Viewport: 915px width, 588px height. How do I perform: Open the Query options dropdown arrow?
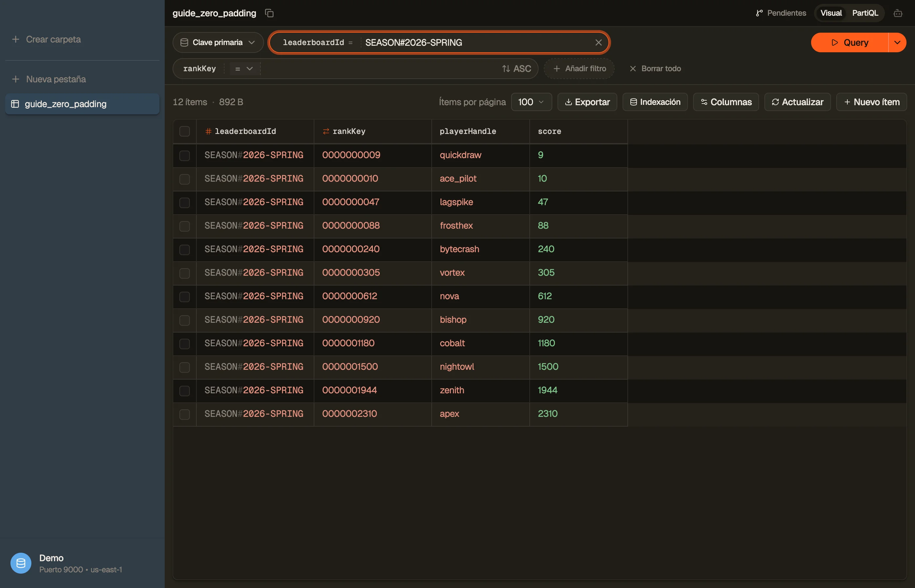point(897,42)
